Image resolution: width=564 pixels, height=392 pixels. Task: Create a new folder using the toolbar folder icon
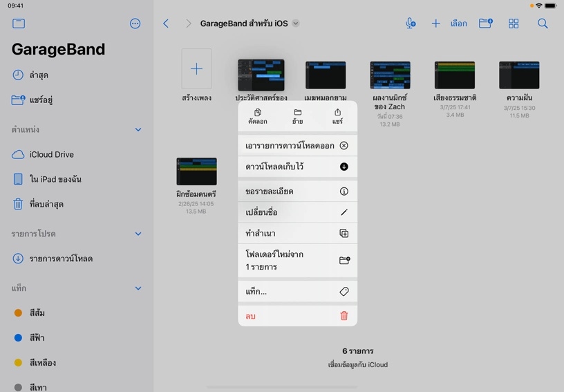click(x=486, y=24)
